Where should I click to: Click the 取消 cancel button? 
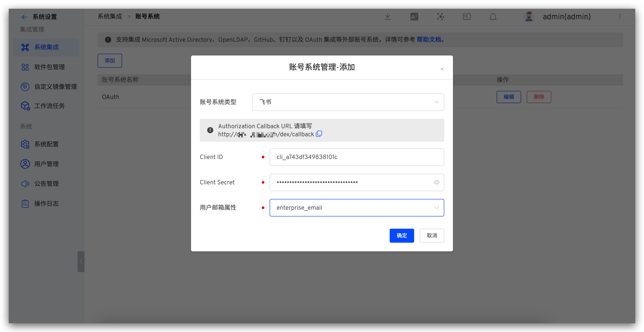click(432, 235)
